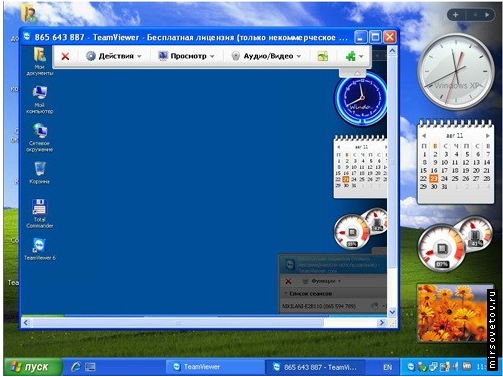The image size is (503, 377).
Task: Open Мои документы icon on remote desktop
Action: pos(39,62)
